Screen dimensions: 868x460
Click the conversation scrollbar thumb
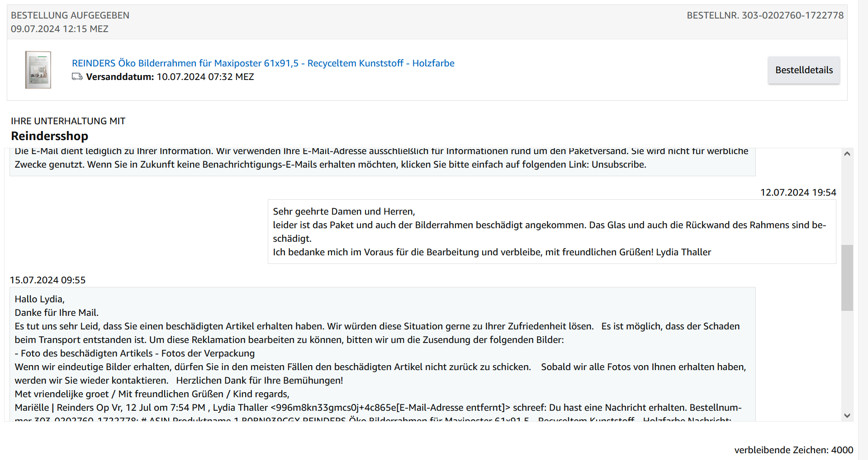coord(847,278)
